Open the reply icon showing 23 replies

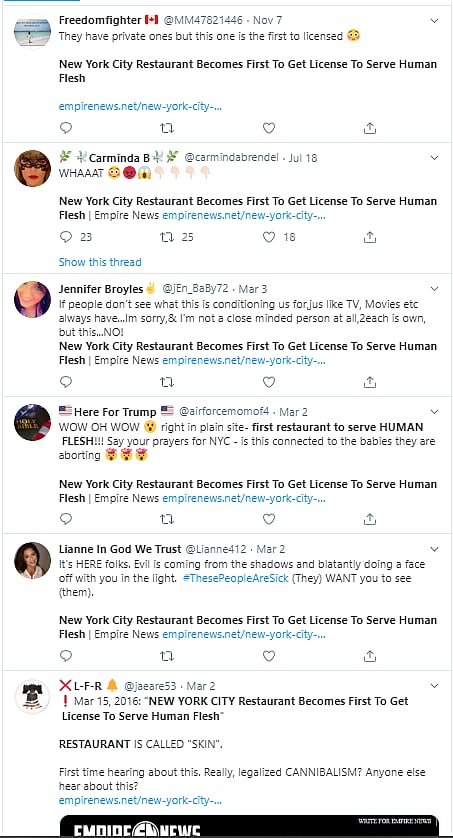coord(66,237)
